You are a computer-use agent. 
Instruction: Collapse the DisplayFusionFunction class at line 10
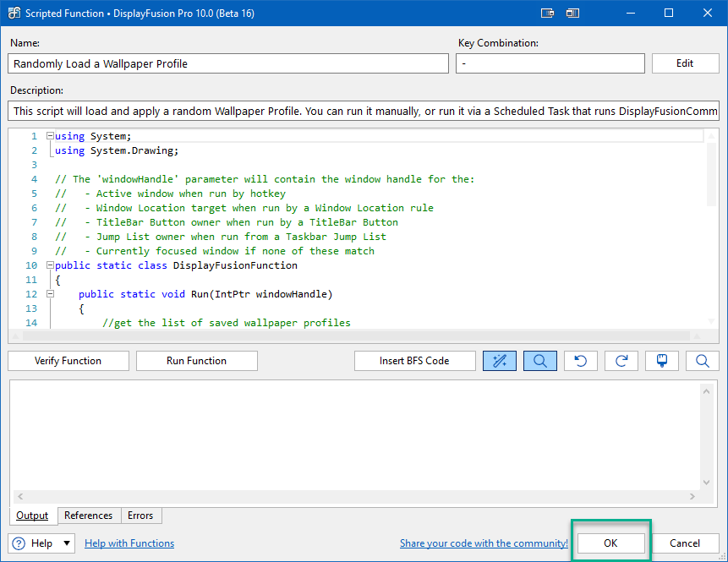pos(50,265)
